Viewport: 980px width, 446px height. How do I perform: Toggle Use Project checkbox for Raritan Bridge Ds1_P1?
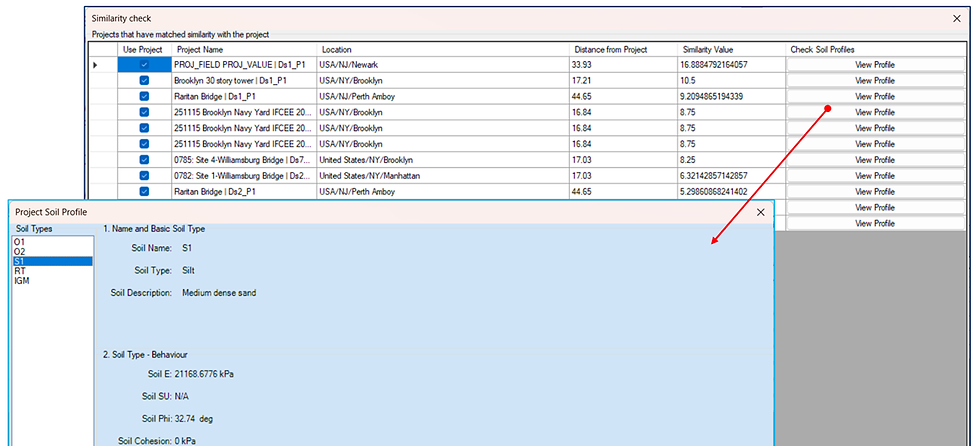(144, 96)
